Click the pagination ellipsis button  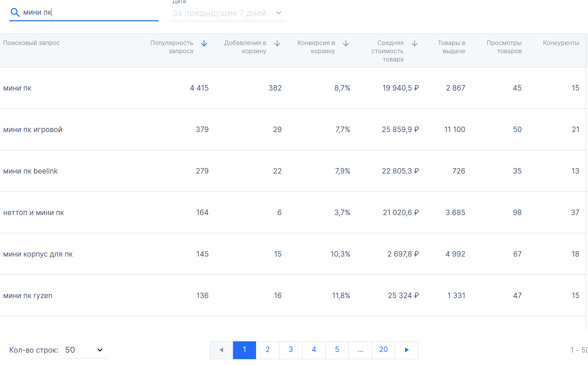pyautogui.click(x=360, y=350)
